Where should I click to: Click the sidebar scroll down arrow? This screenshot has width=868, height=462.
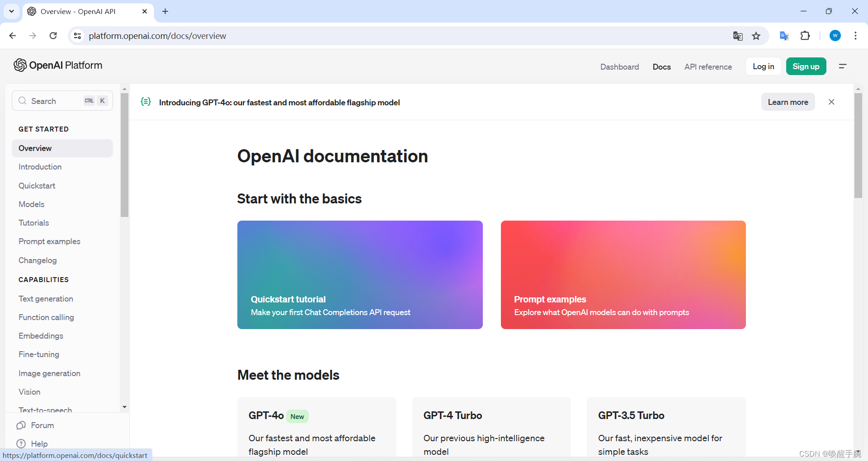tap(125, 407)
